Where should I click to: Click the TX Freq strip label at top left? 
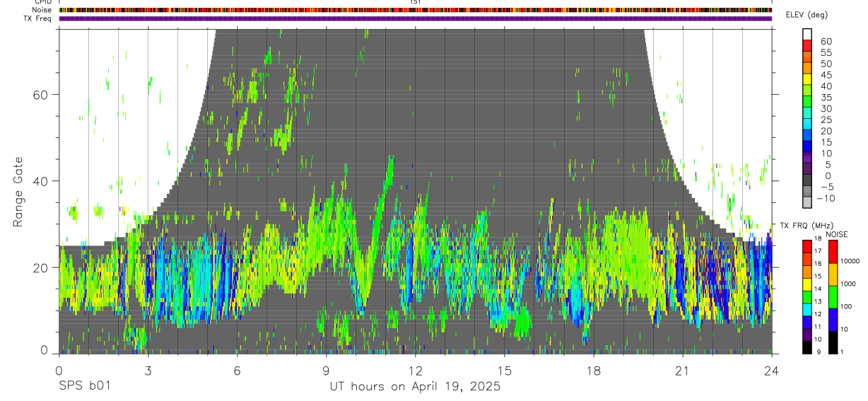pos(38,18)
